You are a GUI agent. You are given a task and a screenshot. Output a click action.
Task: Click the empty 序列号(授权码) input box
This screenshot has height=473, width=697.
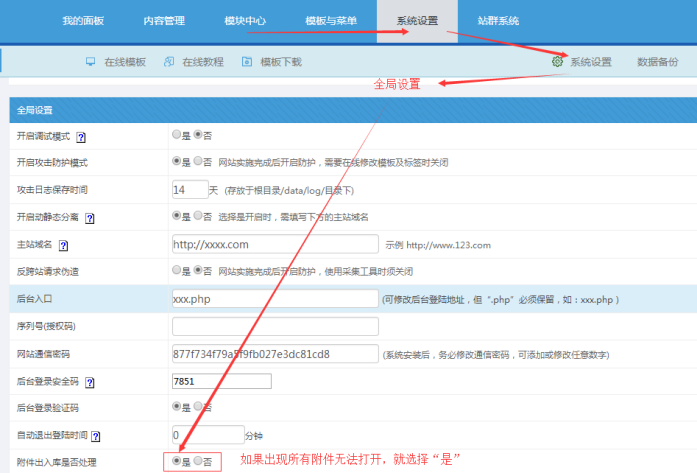click(x=275, y=326)
